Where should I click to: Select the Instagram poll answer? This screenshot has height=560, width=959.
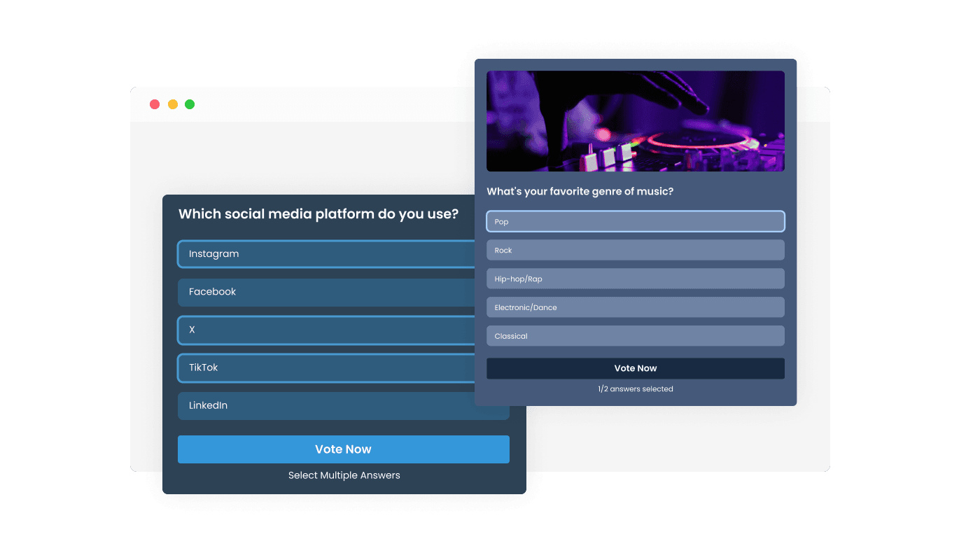(315, 254)
